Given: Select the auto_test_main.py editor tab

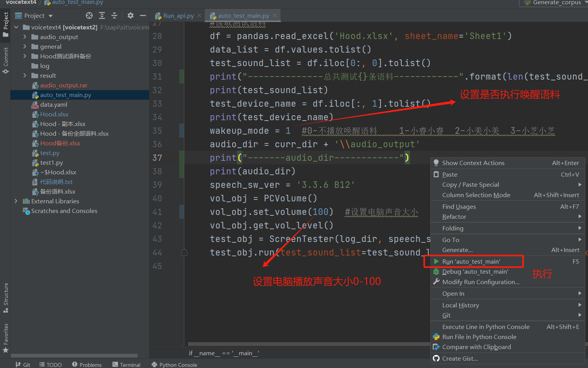Looking at the screenshot, I should point(243,16).
